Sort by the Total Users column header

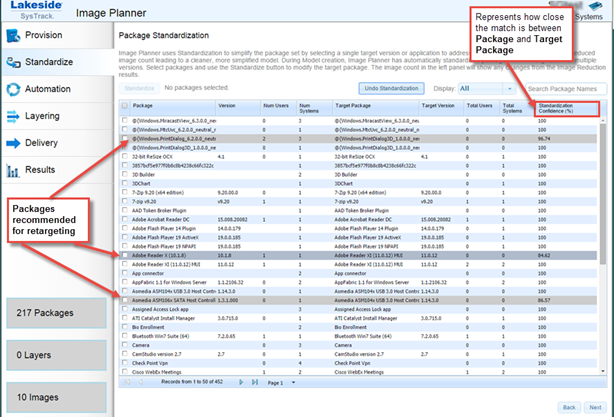(x=481, y=108)
